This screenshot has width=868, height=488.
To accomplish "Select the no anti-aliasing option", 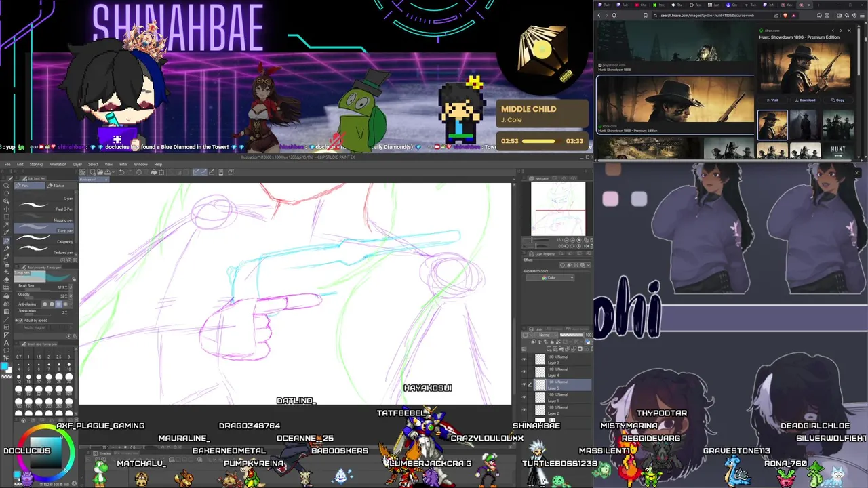I will coord(45,304).
